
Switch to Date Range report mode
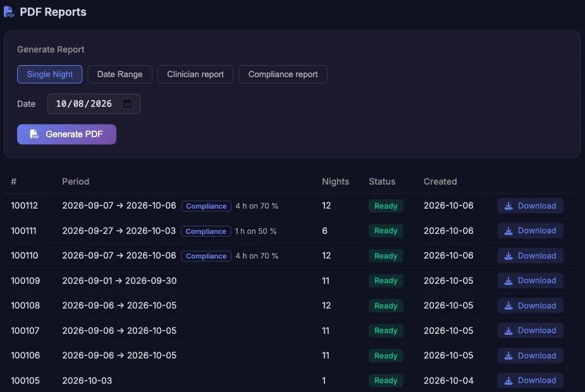point(120,74)
